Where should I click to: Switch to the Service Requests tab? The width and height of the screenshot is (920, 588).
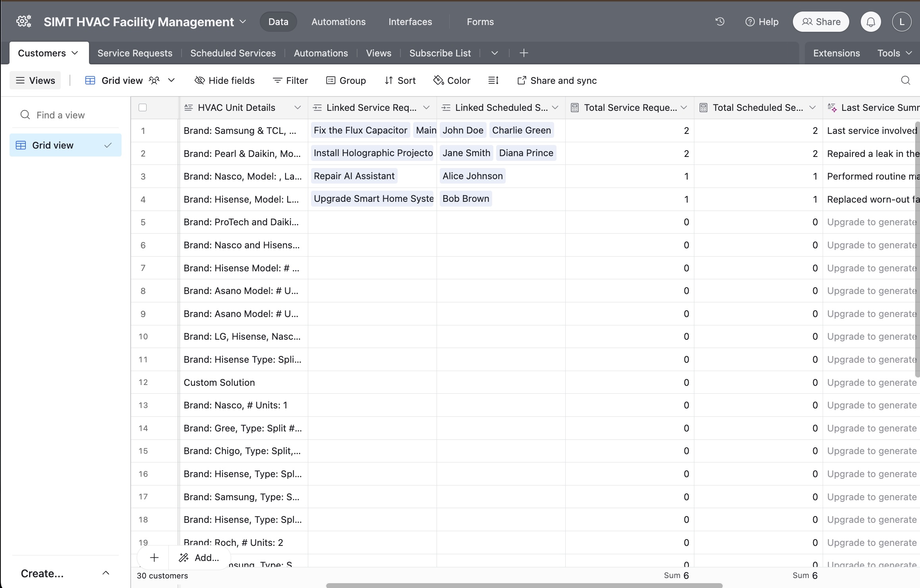point(135,53)
